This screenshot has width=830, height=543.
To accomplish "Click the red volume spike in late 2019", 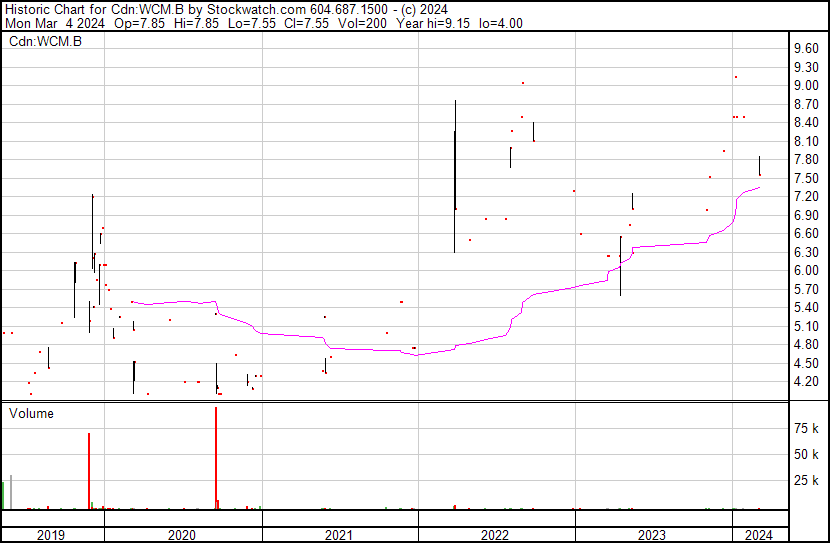I will tap(89, 470).
